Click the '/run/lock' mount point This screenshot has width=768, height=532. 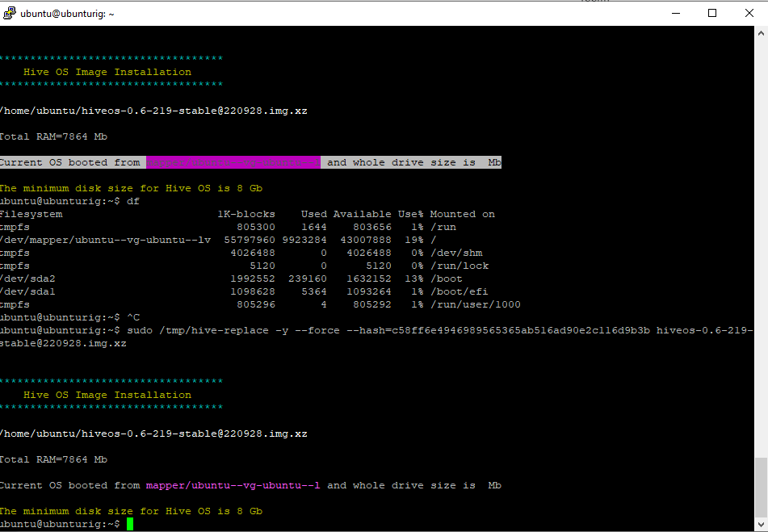[460, 266]
